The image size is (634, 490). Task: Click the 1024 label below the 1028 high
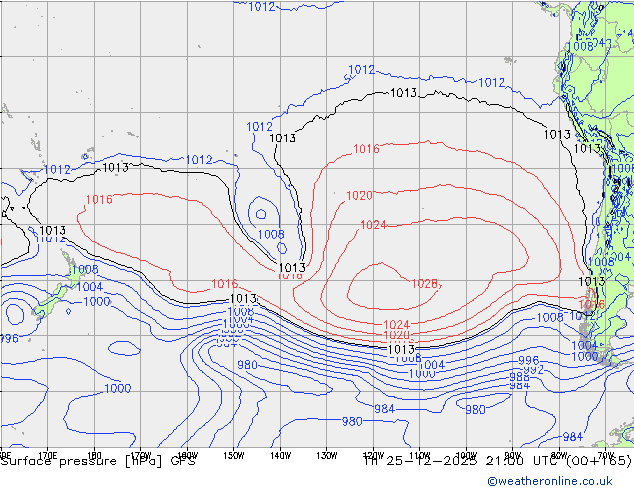click(397, 325)
